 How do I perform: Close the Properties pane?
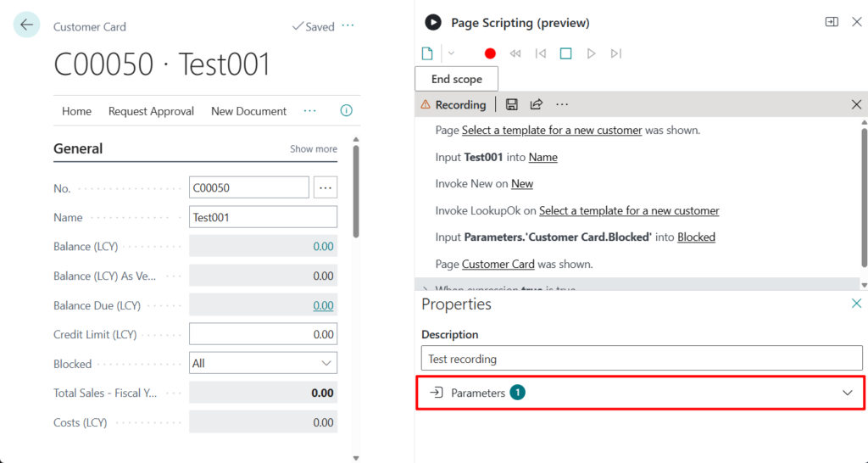856,304
